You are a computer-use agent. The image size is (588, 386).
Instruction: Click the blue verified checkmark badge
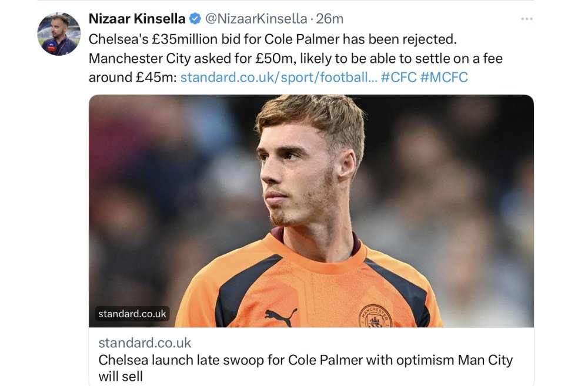(195, 19)
